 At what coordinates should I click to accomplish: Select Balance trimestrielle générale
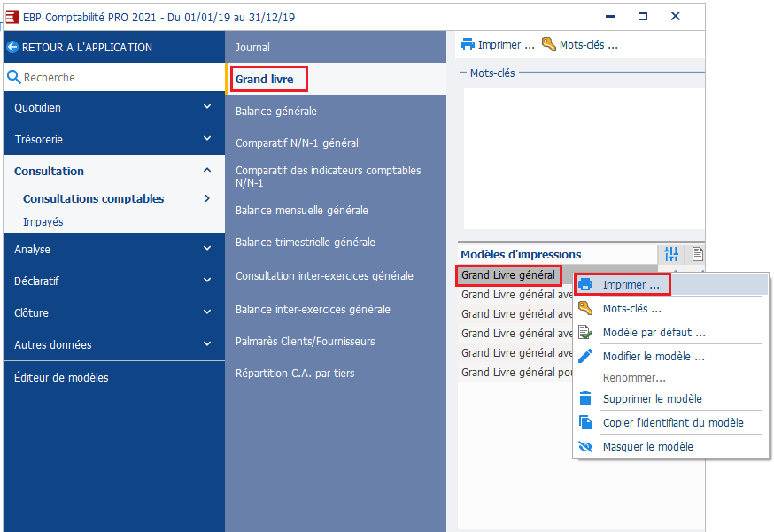(336, 243)
